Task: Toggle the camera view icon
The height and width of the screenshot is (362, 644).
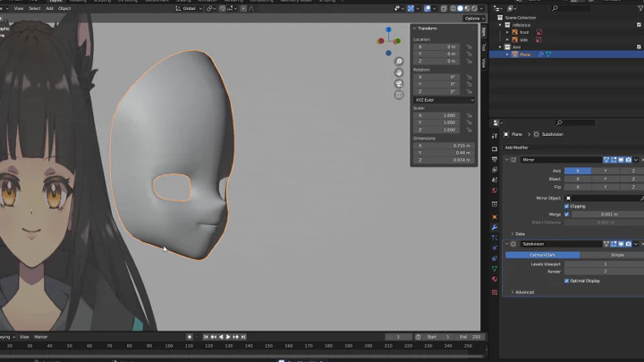Action: [x=399, y=84]
